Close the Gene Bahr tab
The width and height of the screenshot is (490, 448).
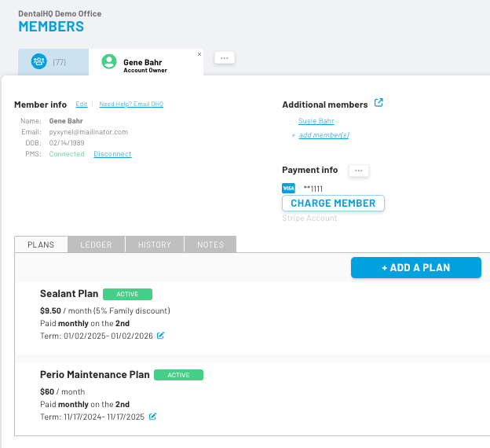pos(199,54)
